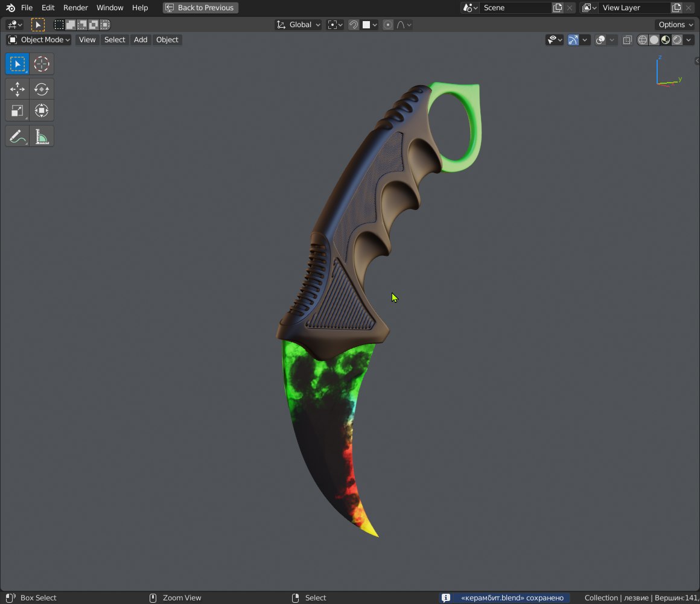Remove the View Layer with the X button
The width and height of the screenshot is (700, 604).
(689, 8)
